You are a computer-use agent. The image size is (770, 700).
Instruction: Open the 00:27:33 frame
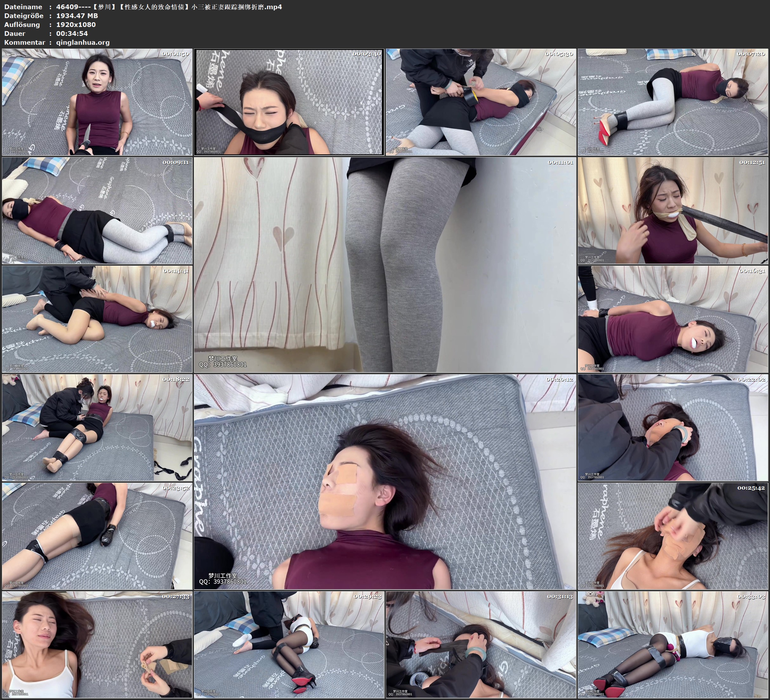coord(97,644)
